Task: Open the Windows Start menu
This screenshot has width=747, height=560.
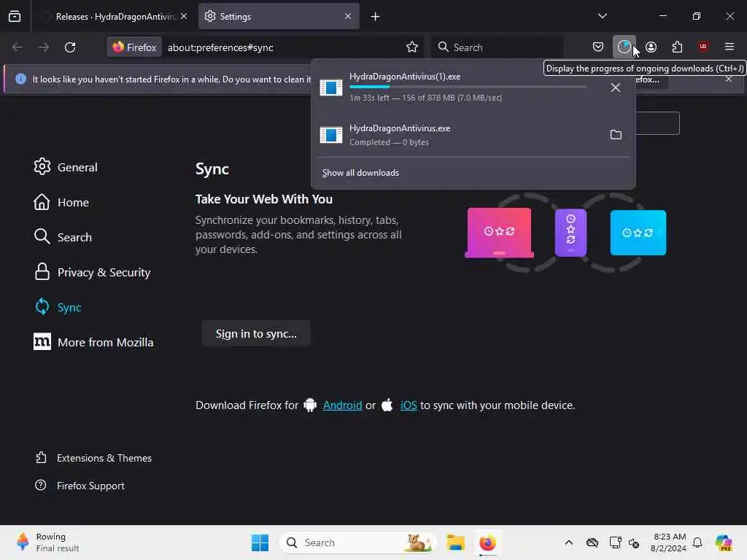Action: pyautogui.click(x=260, y=542)
